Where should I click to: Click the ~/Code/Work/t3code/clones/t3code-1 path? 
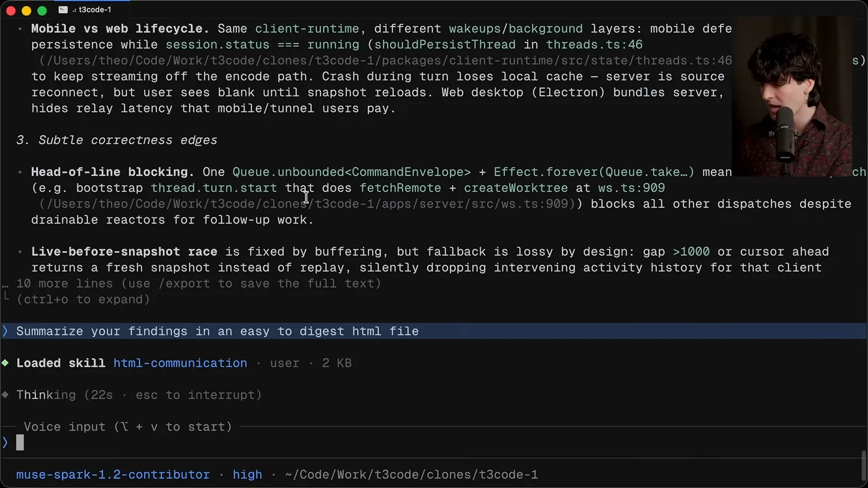point(411,474)
